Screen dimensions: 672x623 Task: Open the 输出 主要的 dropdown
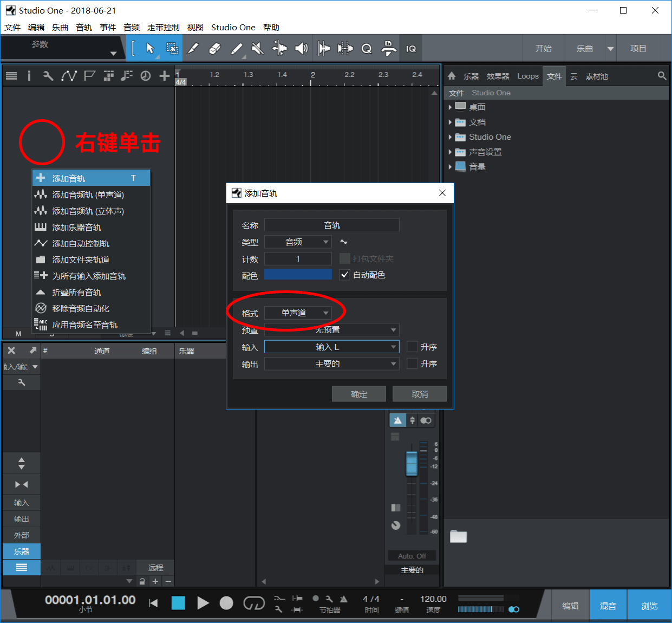331,364
